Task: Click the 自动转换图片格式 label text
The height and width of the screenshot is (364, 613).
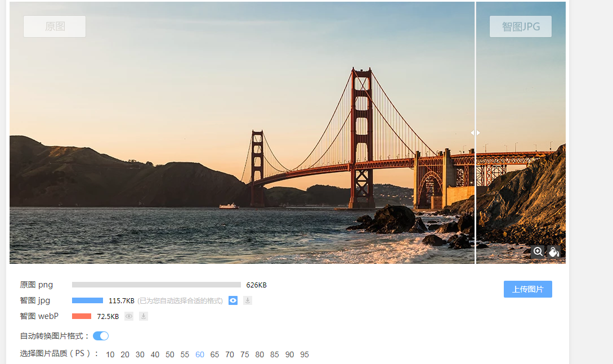Action: point(55,336)
